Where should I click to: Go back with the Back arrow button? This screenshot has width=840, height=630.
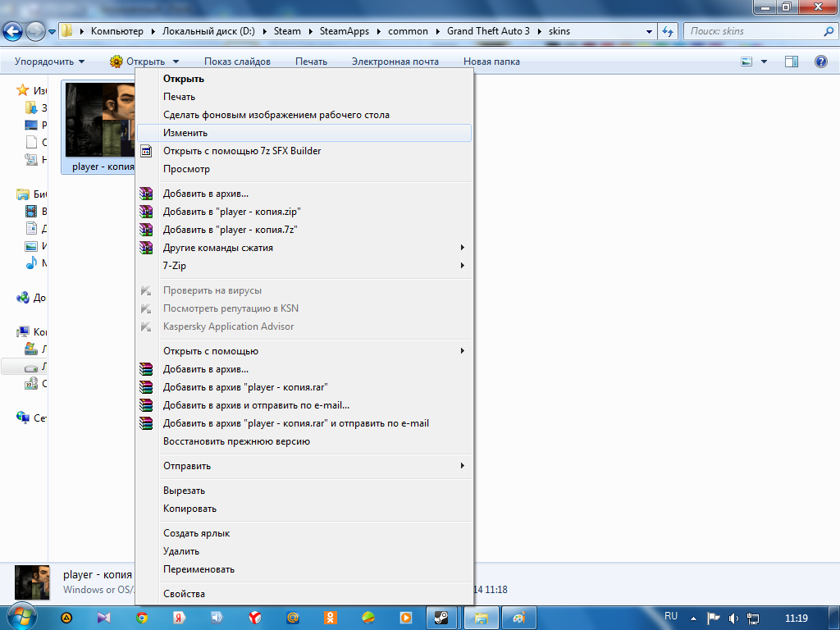click(x=13, y=32)
